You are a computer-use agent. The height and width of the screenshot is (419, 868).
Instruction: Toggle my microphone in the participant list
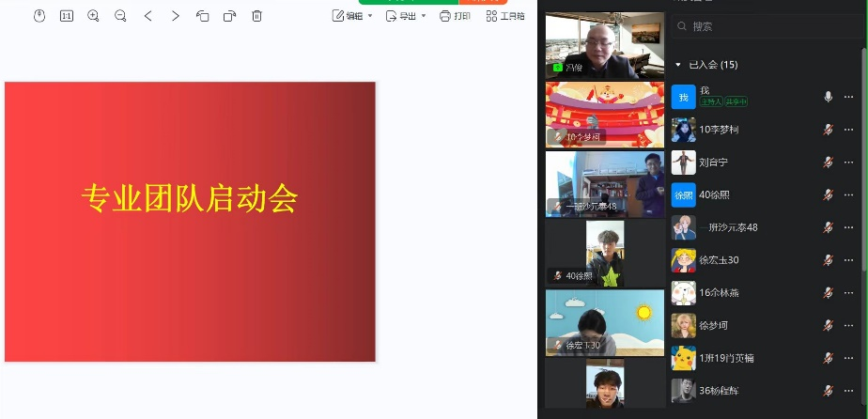click(828, 97)
